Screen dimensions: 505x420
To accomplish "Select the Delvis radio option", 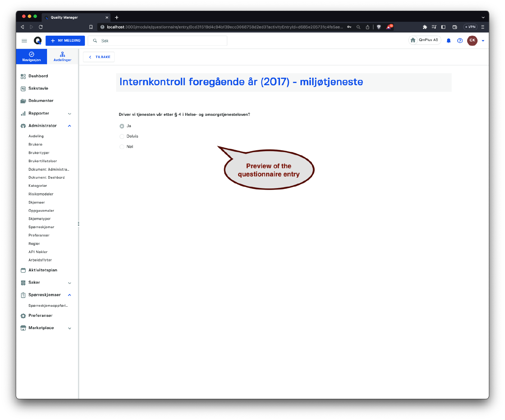I will [x=122, y=137].
